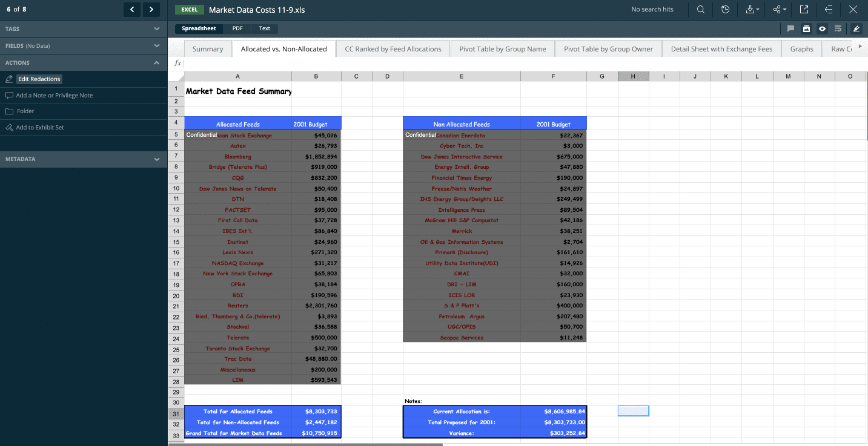Click the Bloomberg cell
Viewport: 868px width, 446px height.
pyautogui.click(x=237, y=157)
